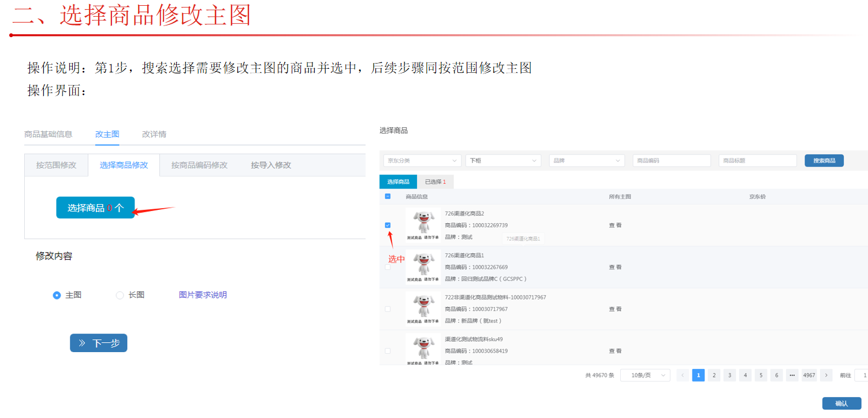This screenshot has height=418, width=868.
Task: Open the 已选择 1 tab
Action: tap(435, 182)
